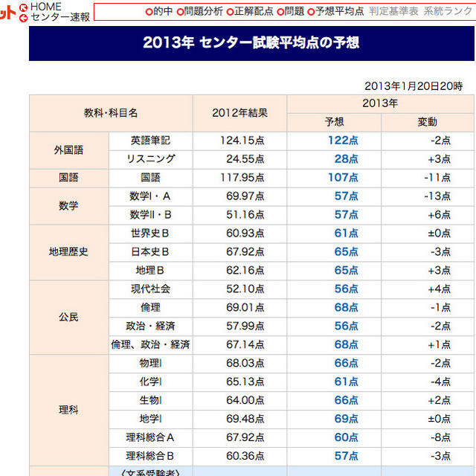This screenshot has width=476, height=476.
Task: Click the -13点 change value
Action: pos(437,196)
